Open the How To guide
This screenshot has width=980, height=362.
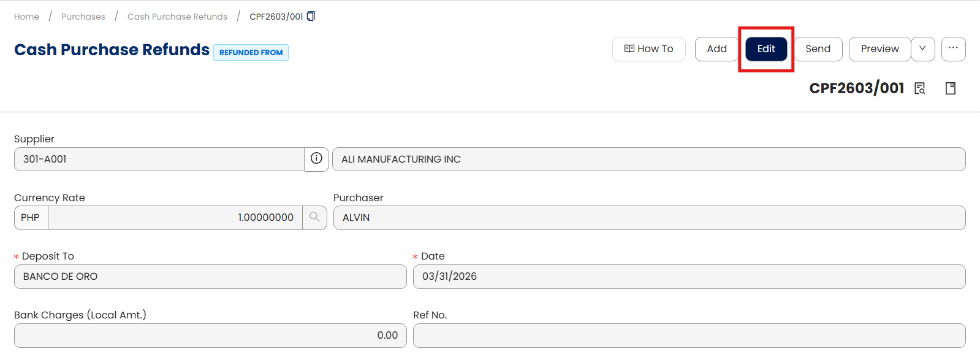pos(648,49)
